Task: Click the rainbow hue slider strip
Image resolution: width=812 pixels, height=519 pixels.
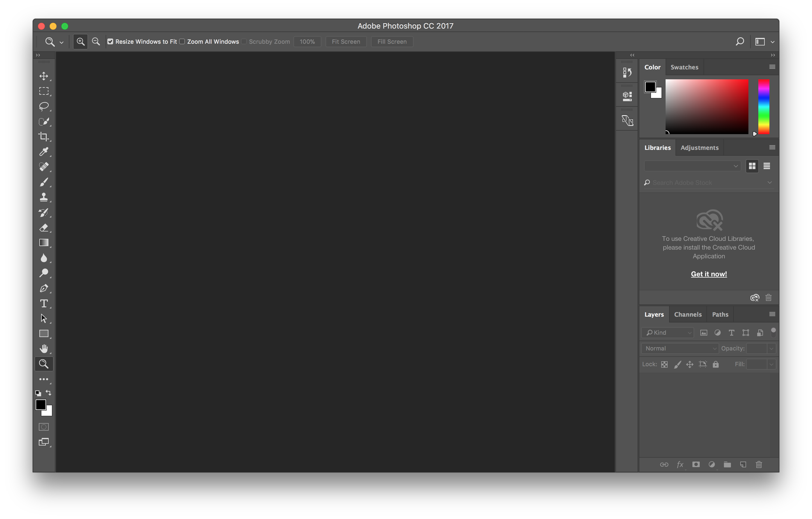Action: point(764,106)
